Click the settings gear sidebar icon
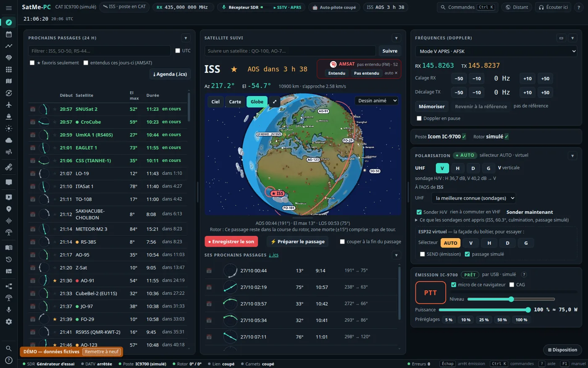588x368 pixels. (x=8, y=321)
